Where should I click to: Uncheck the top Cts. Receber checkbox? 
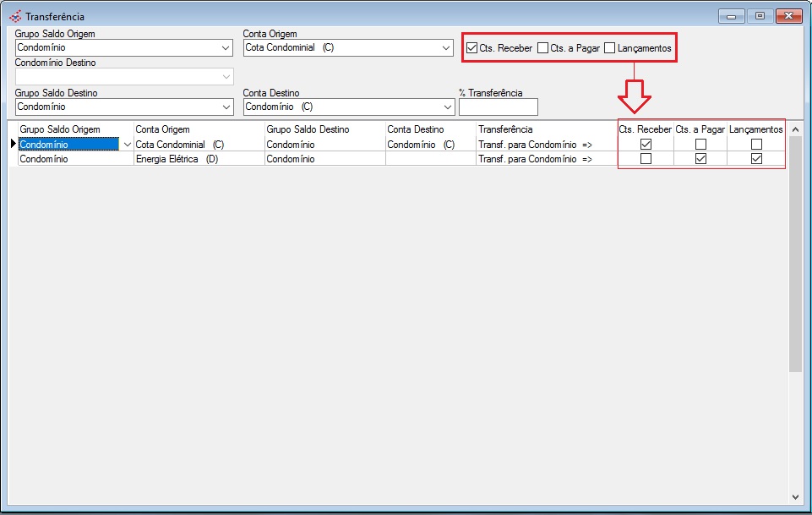(471, 48)
